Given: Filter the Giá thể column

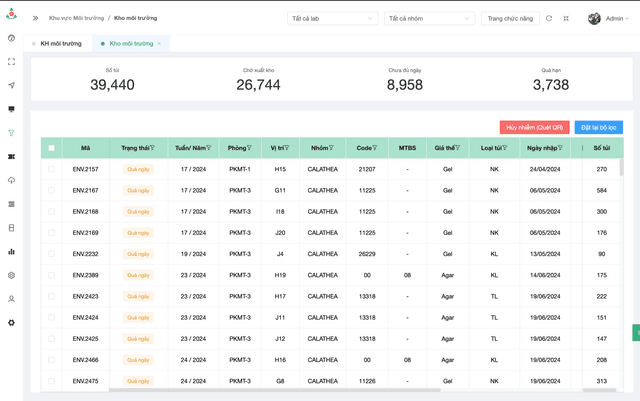Looking at the screenshot, I should coord(458,148).
